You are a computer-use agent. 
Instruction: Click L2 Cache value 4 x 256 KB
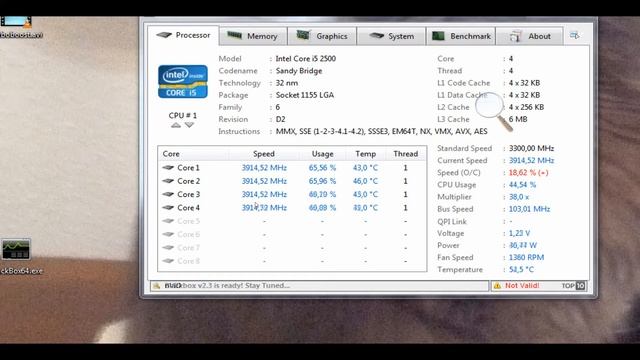pyautogui.click(x=527, y=107)
